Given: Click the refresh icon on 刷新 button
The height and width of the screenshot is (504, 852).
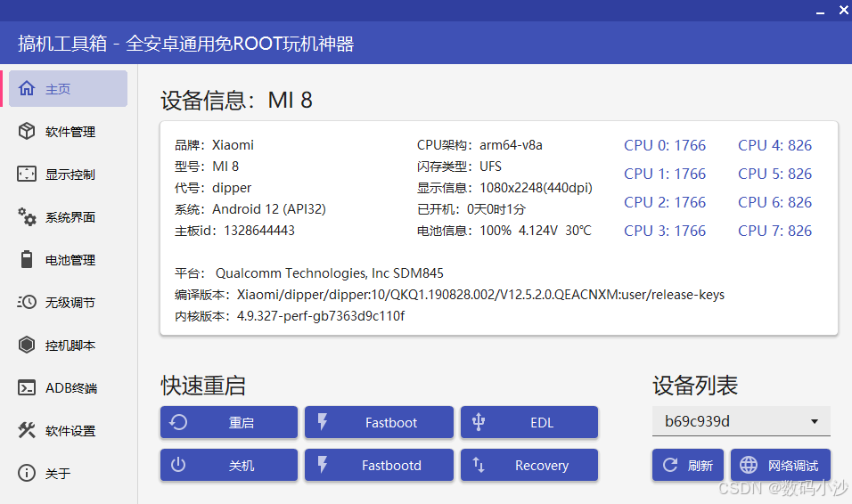Looking at the screenshot, I should point(670,465).
